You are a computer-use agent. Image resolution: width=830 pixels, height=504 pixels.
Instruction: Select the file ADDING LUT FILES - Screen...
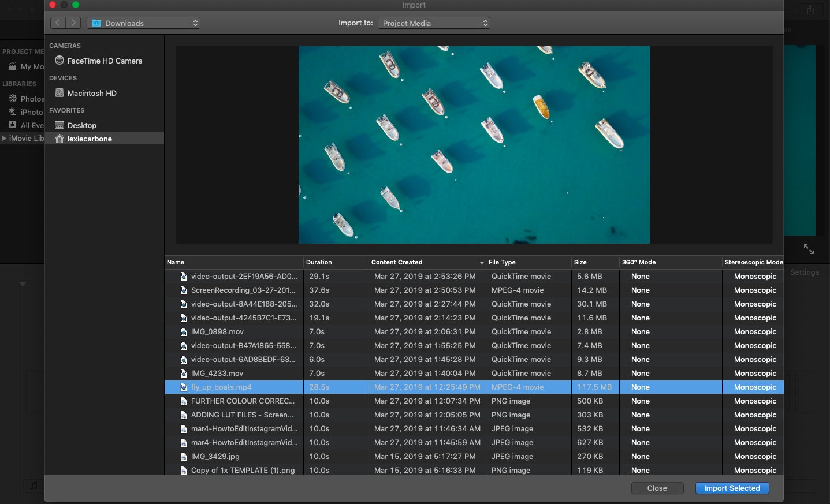click(242, 415)
